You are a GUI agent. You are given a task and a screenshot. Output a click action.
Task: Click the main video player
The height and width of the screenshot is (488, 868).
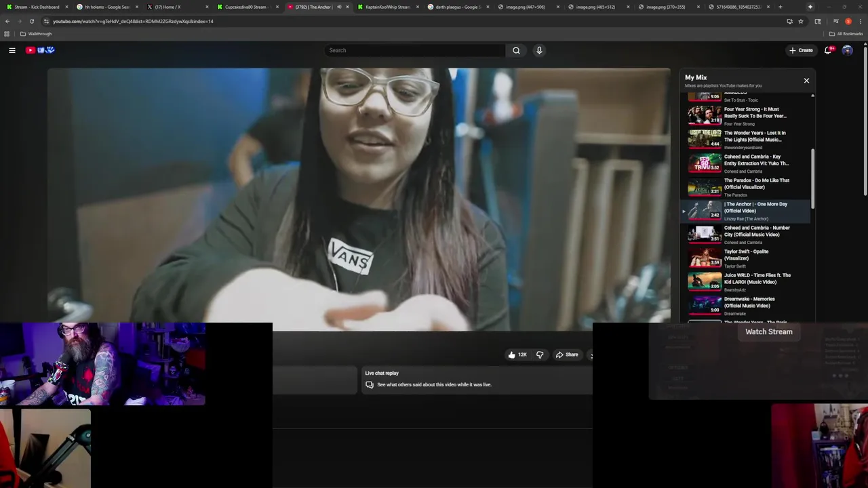[x=359, y=199]
